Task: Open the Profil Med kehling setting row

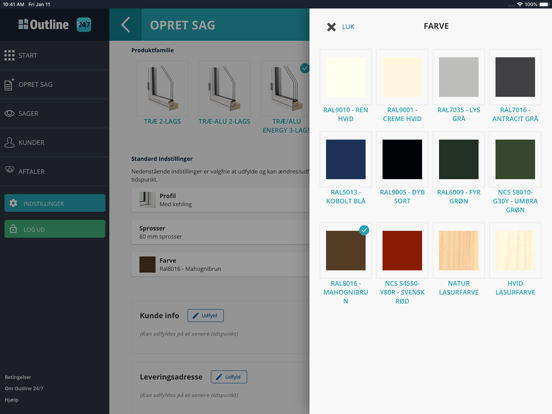Action: (220, 200)
